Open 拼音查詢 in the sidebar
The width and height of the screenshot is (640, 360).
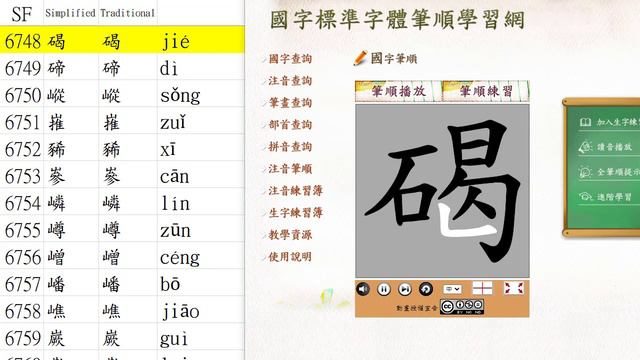pyautogui.click(x=290, y=147)
